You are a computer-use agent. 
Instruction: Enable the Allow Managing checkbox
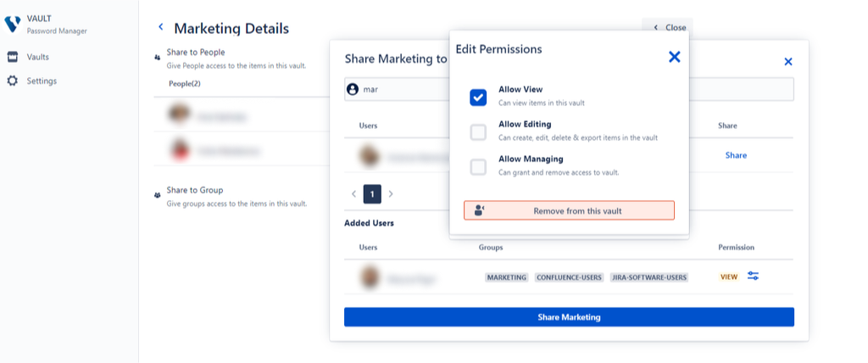(478, 166)
